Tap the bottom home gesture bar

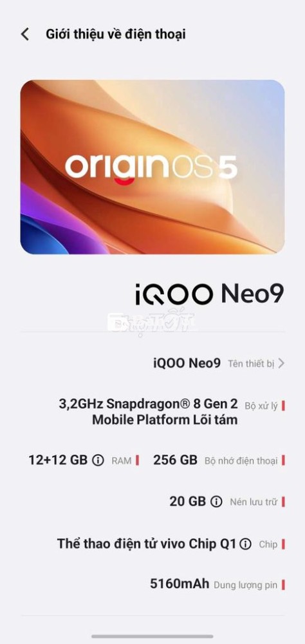coord(152,637)
